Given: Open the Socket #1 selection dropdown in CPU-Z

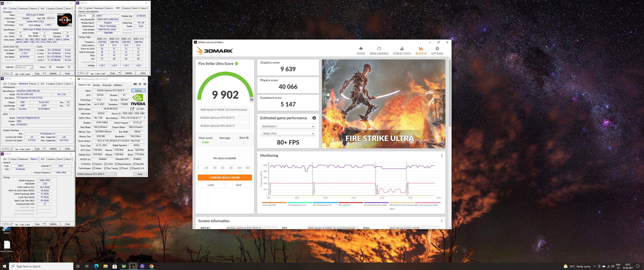Looking at the screenshot, I should 24,67.
